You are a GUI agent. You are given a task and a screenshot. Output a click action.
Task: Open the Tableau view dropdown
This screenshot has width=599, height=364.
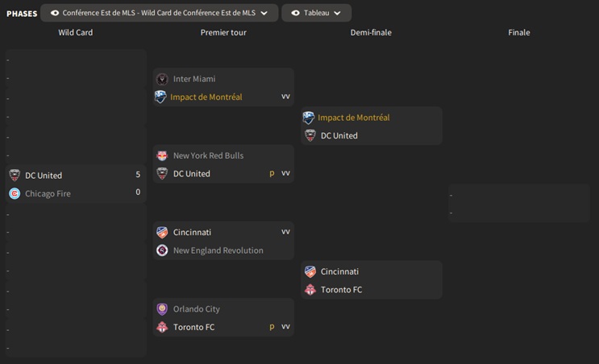[316, 13]
